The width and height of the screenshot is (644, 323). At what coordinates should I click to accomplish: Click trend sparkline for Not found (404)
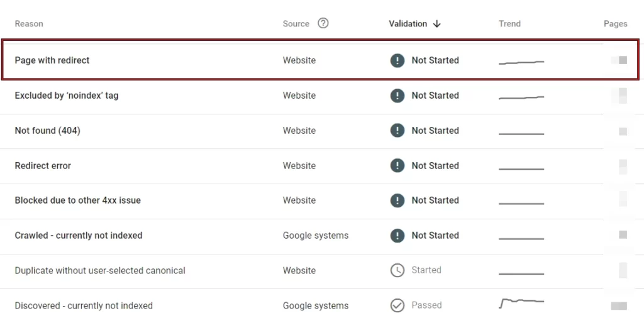[521, 134]
